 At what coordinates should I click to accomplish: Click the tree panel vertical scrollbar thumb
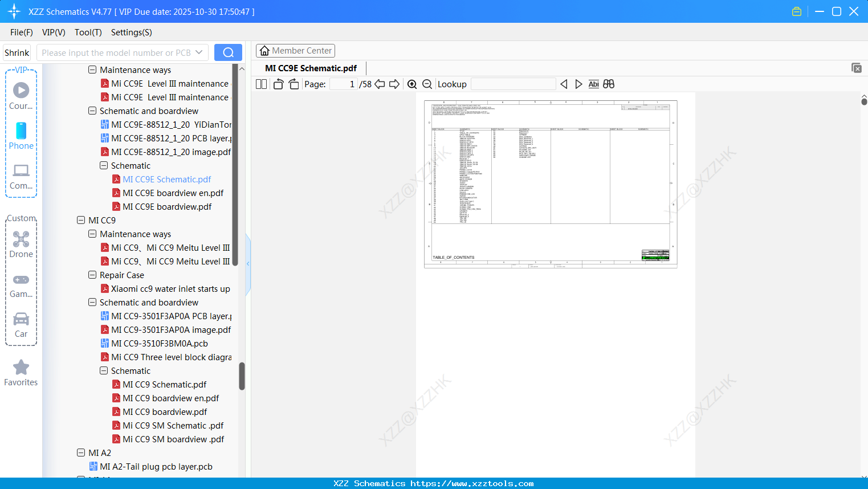[242, 376]
